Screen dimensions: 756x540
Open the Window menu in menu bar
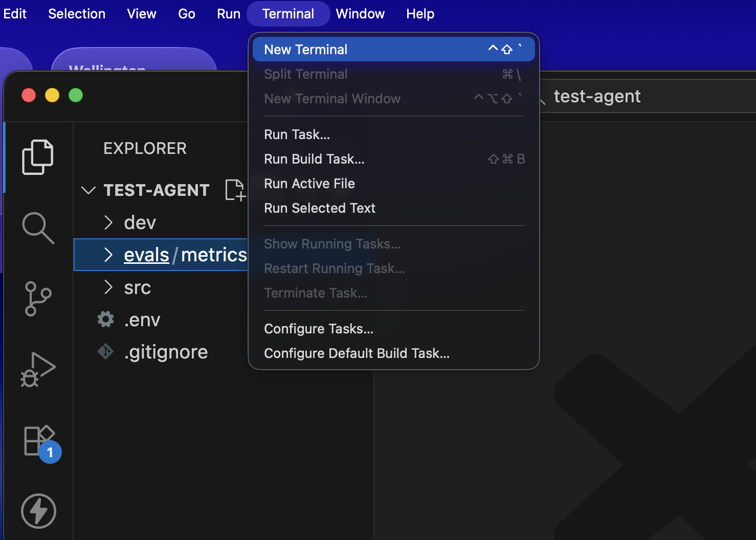(x=360, y=14)
